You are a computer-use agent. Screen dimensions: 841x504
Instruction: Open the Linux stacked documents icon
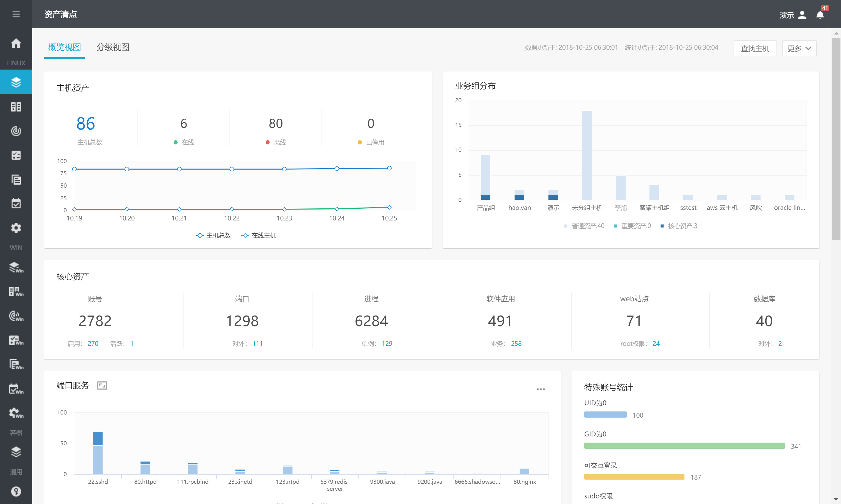click(16, 180)
